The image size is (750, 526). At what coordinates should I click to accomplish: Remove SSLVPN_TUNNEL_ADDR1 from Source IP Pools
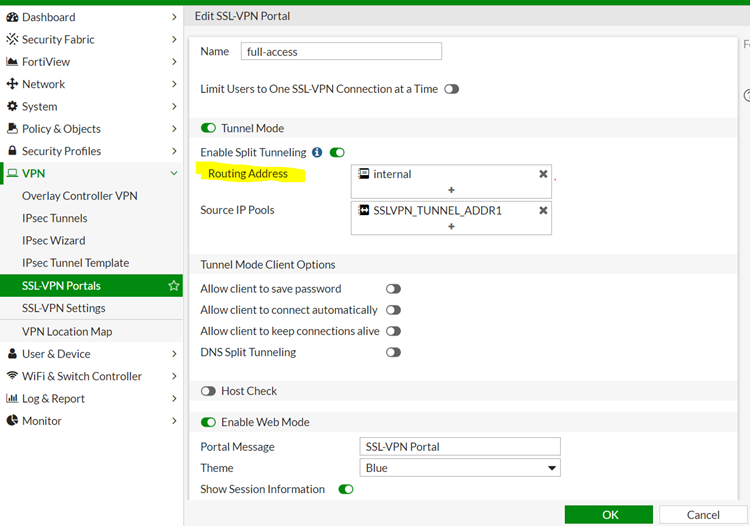[543, 210]
